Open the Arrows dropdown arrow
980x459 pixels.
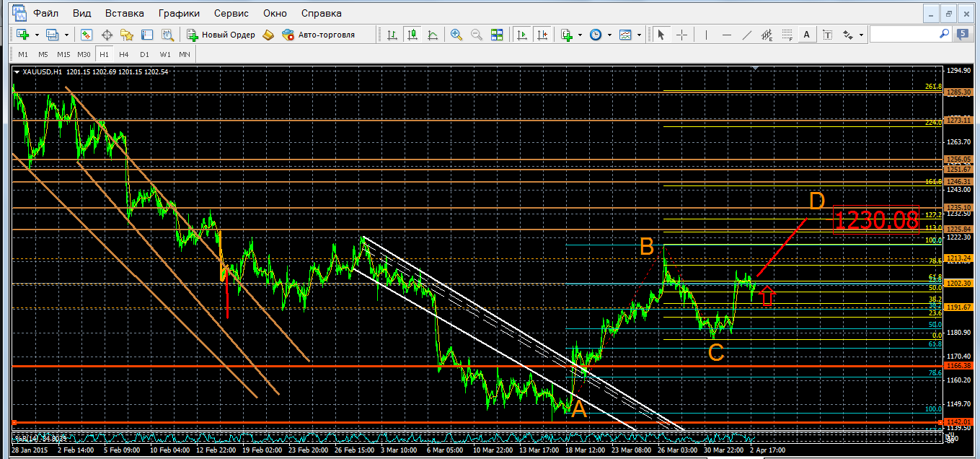click(861, 35)
